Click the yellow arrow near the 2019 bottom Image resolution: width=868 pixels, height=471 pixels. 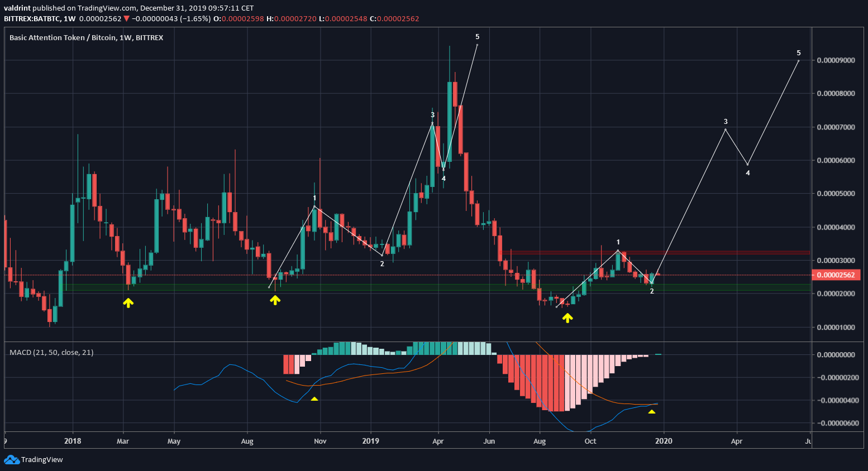[567, 318]
